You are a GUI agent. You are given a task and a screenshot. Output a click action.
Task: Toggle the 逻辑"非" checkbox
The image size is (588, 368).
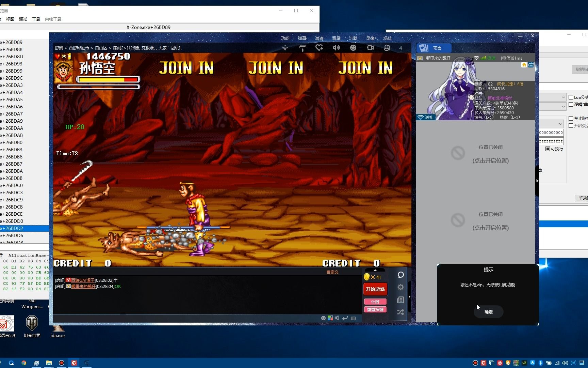tap(571, 105)
